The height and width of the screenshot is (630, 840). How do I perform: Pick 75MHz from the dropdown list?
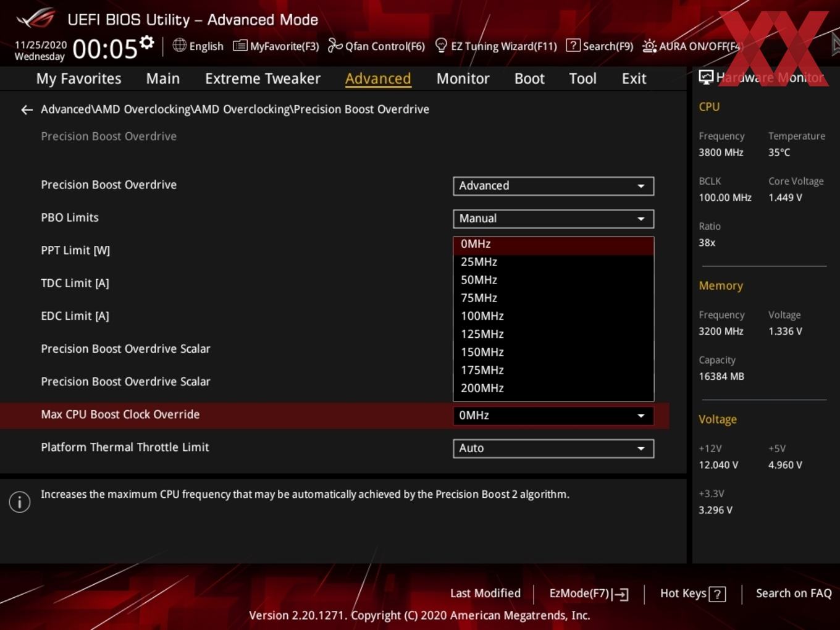coord(553,298)
